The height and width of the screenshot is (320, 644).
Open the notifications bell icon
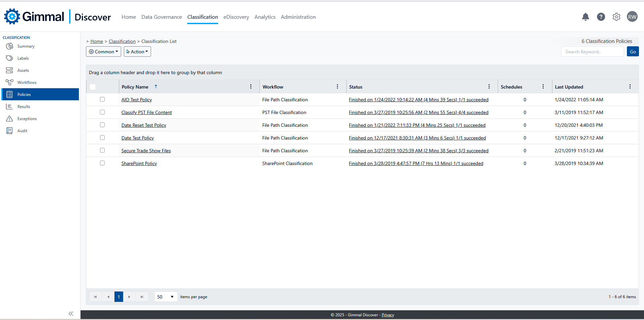(585, 17)
